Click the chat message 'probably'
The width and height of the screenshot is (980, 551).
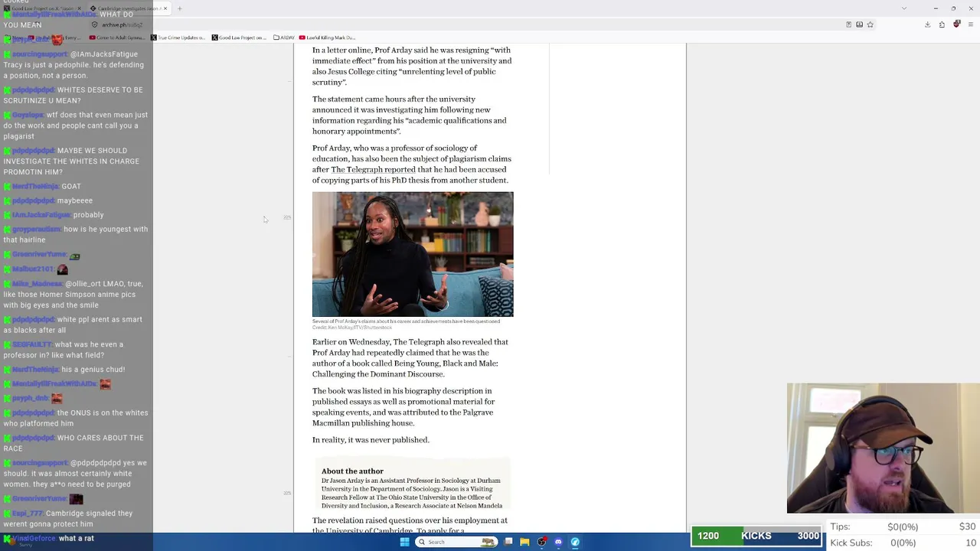pyautogui.click(x=89, y=215)
